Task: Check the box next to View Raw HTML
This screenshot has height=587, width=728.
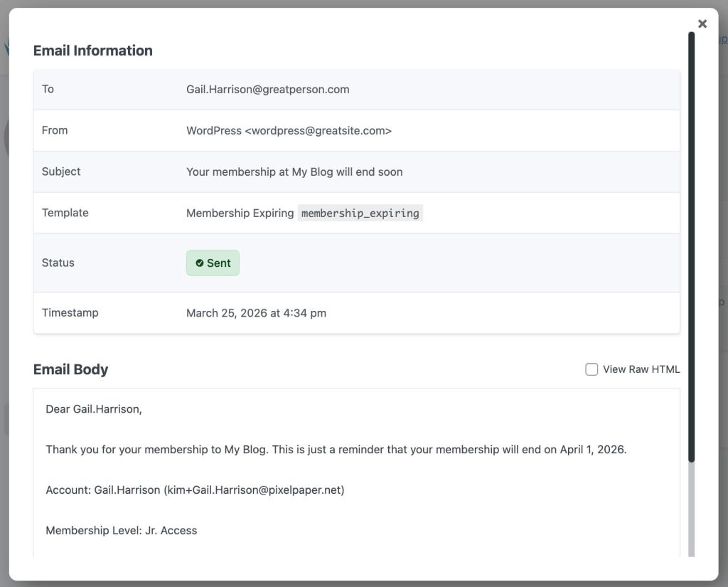Action: (591, 369)
